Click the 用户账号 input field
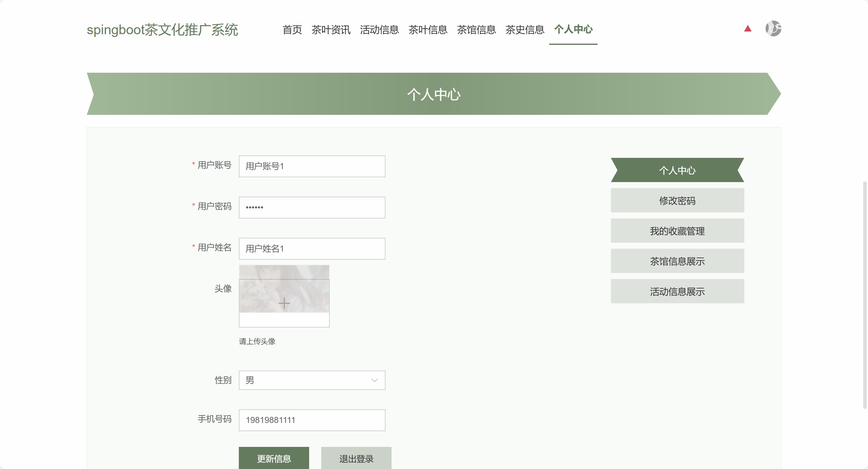This screenshot has width=868, height=469. 312,166
